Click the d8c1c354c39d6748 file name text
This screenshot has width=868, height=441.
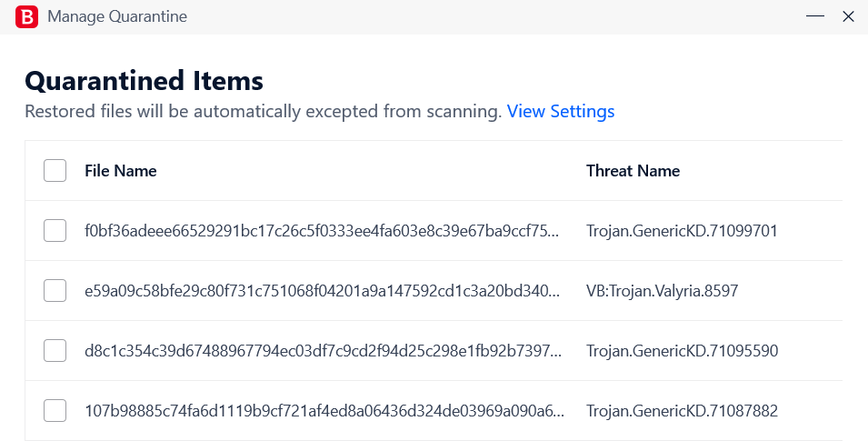(324, 351)
